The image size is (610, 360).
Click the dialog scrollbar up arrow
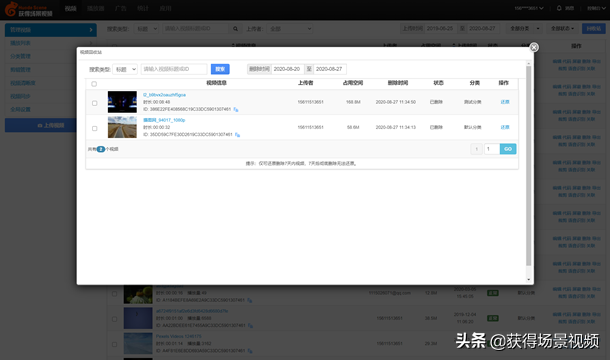click(x=529, y=63)
